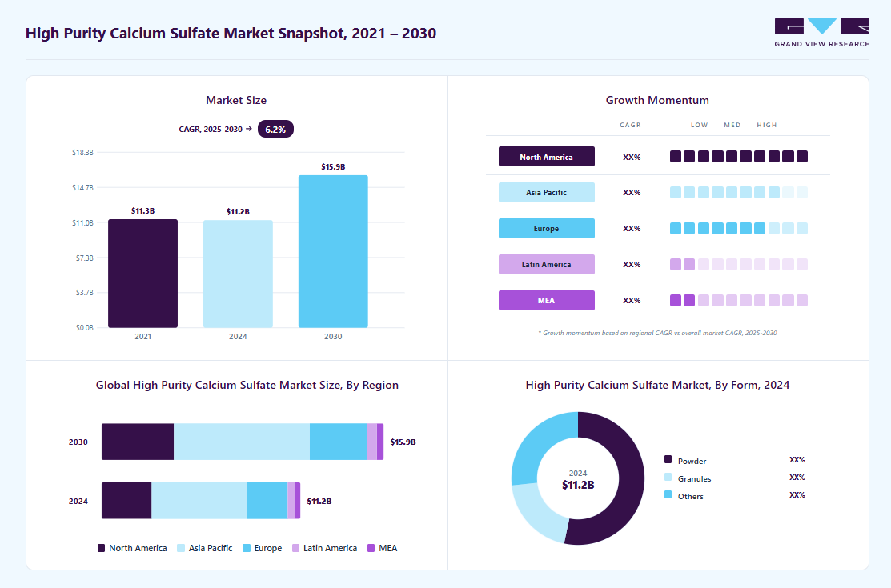Click the growth momentum footnote text
Screen dimensions: 891x588
click(657, 333)
